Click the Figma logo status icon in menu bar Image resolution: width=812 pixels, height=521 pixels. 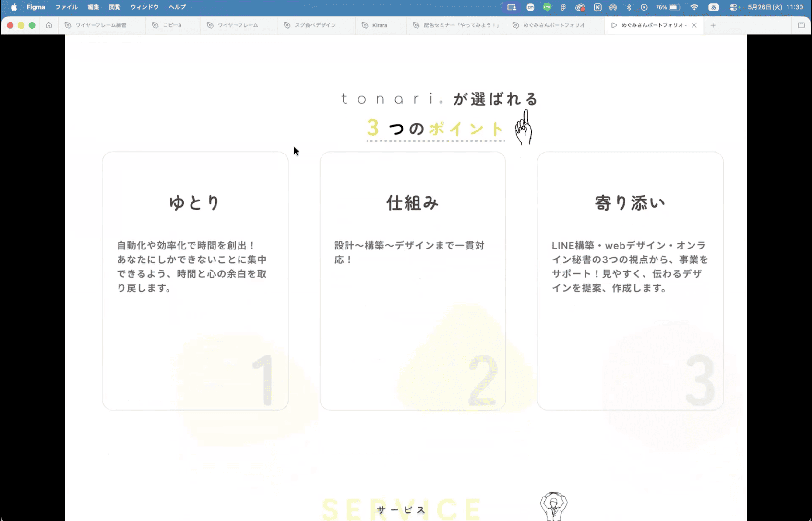[x=563, y=7]
